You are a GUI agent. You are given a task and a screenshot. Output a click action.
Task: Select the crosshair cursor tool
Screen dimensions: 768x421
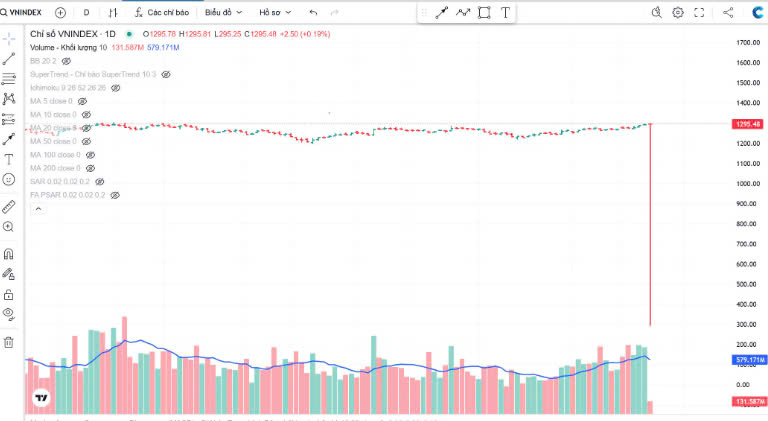pyautogui.click(x=8, y=39)
